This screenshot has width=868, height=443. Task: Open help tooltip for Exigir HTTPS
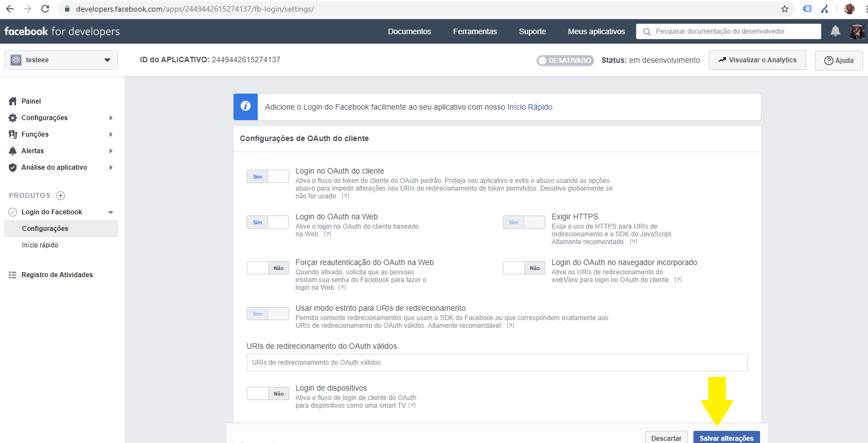click(x=633, y=242)
